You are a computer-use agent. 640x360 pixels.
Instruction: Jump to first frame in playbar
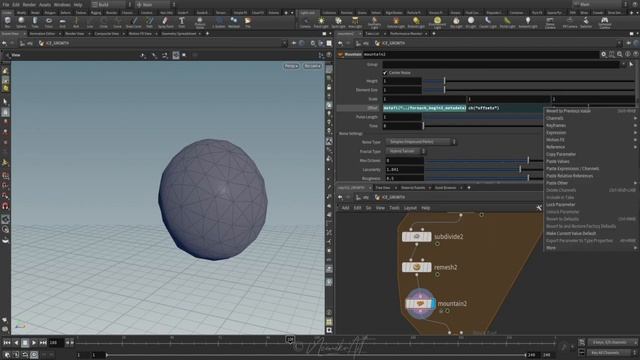coord(7,343)
